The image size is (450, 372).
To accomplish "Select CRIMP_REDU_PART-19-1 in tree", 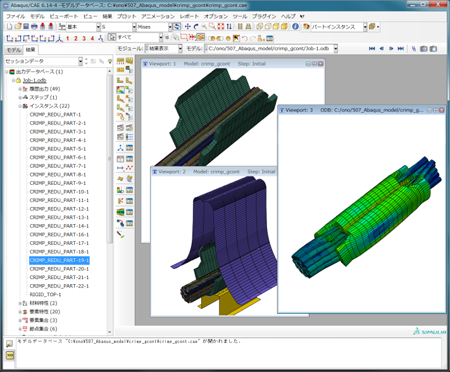I will click(x=59, y=260).
